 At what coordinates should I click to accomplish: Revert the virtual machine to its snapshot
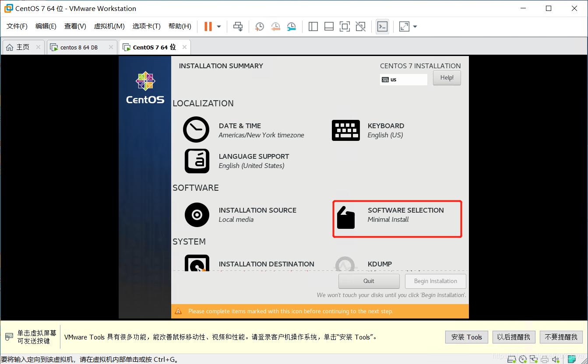(275, 27)
